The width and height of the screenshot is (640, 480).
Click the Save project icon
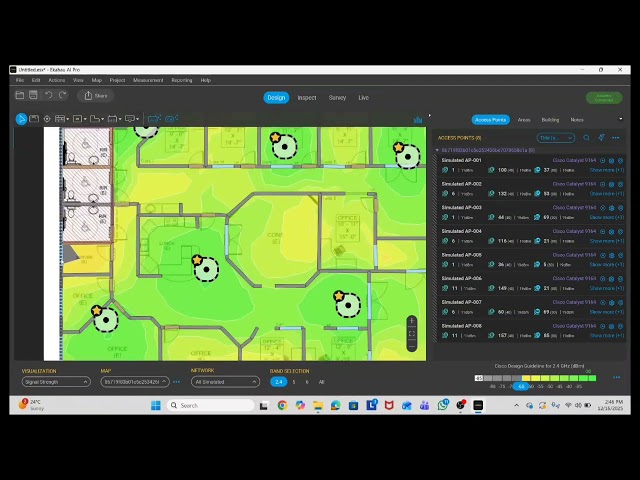(33, 95)
